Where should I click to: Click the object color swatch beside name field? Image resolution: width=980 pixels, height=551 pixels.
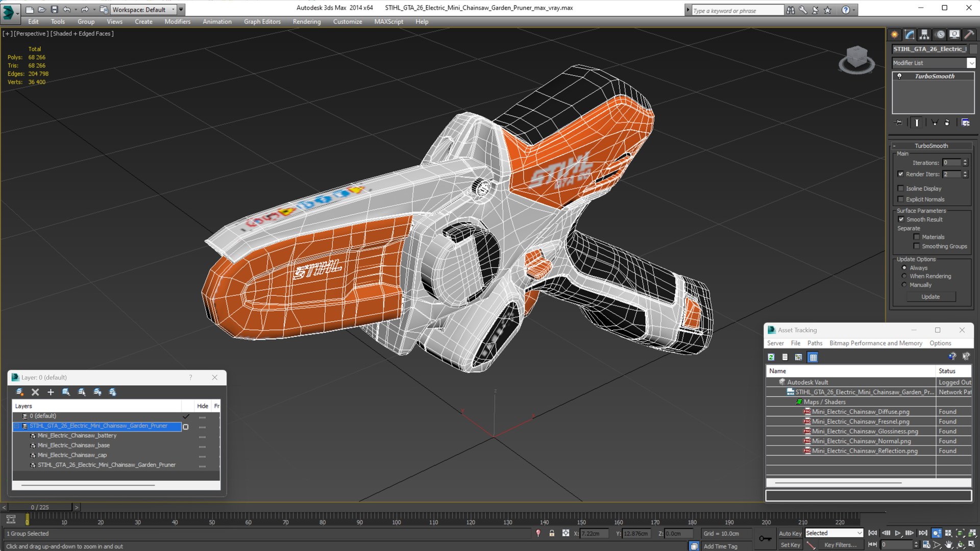tap(973, 49)
